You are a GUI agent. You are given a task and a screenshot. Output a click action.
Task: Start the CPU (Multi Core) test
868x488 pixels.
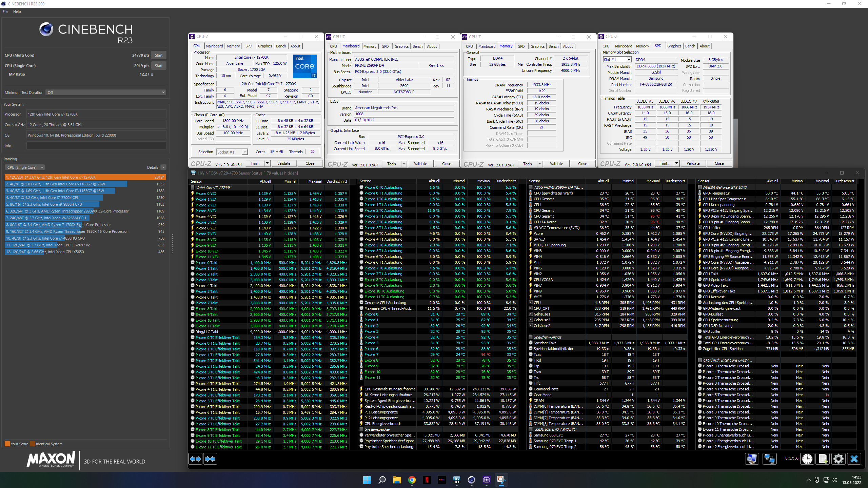[x=159, y=55]
